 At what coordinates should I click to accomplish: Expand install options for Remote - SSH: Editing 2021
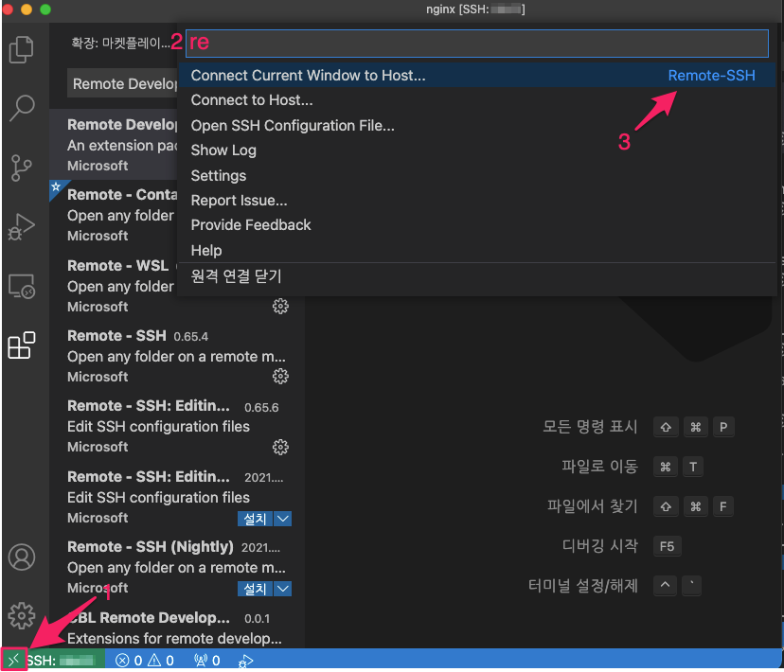(283, 519)
